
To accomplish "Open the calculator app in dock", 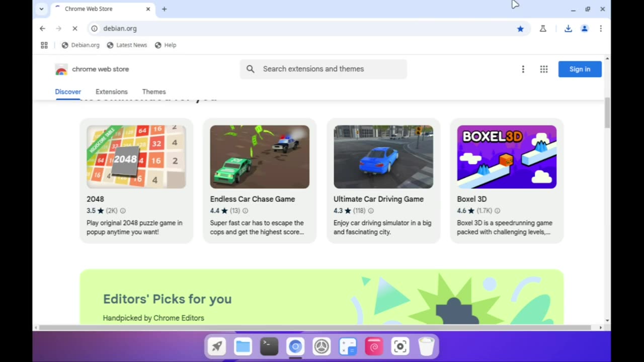I will (x=348, y=346).
